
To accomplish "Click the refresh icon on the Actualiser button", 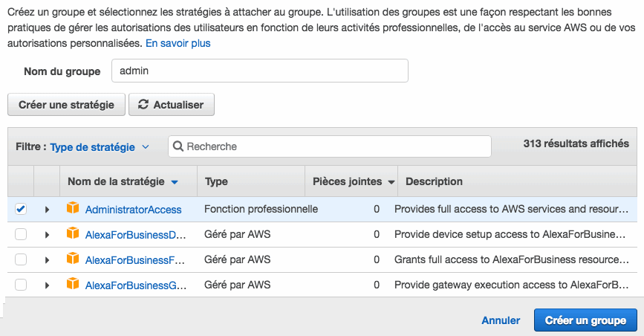I will [x=143, y=105].
